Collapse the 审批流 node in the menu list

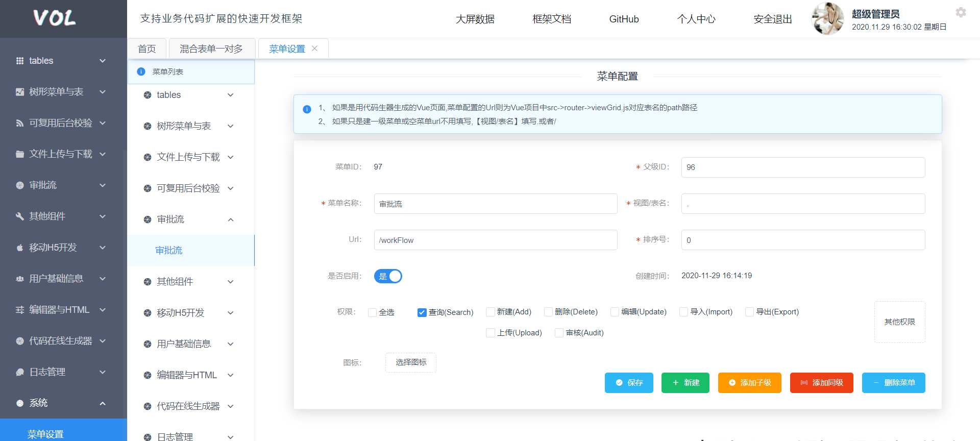coord(231,219)
